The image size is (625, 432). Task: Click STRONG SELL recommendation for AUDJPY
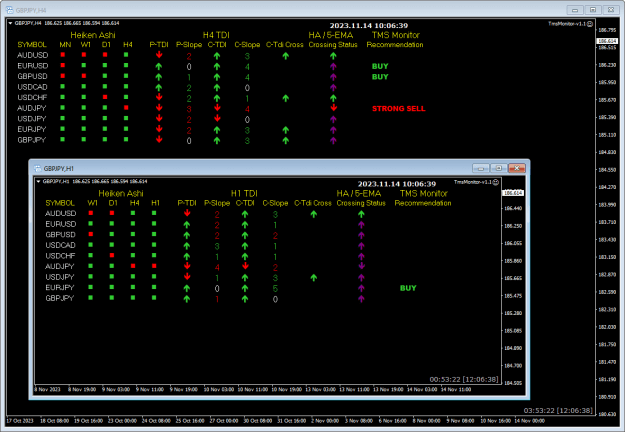[399, 108]
